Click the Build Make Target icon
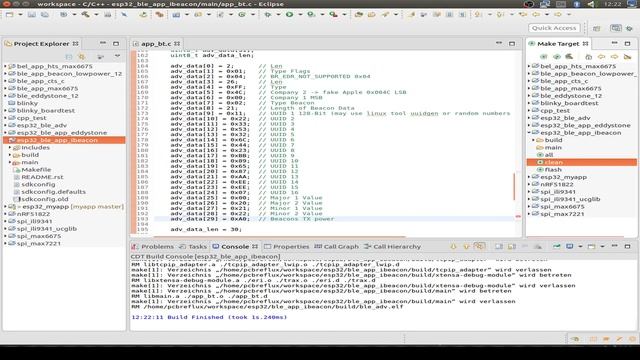 point(569,57)
